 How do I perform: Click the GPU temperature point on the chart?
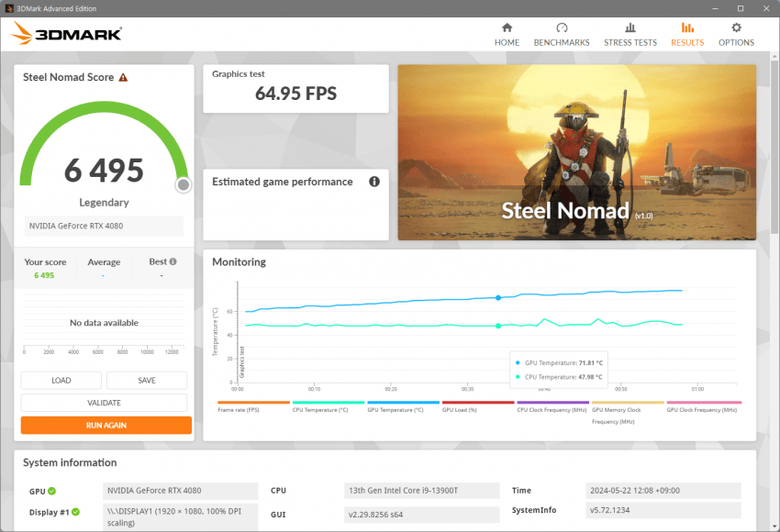[x=498, y=298]
